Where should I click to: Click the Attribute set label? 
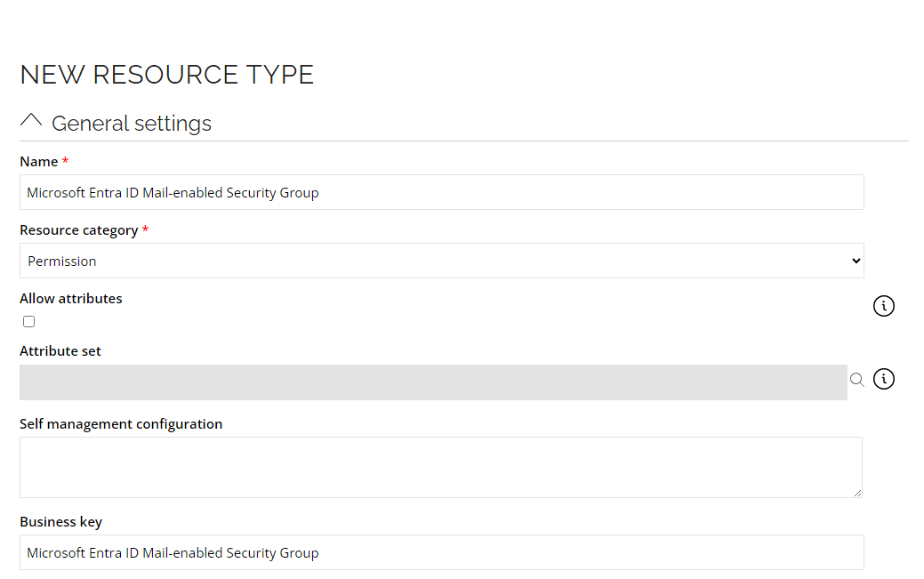60,350
